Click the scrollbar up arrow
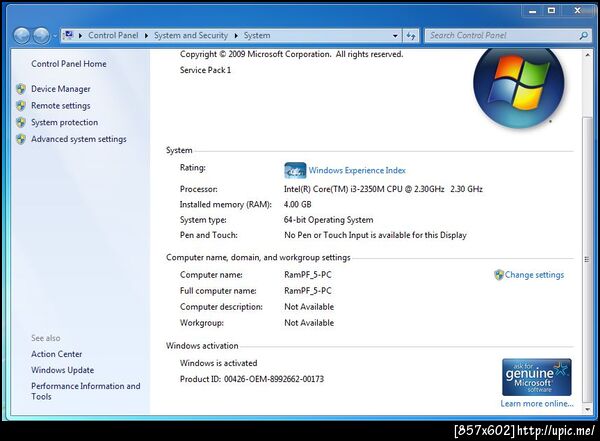600x441 pixels. click(x=587, y=55)
